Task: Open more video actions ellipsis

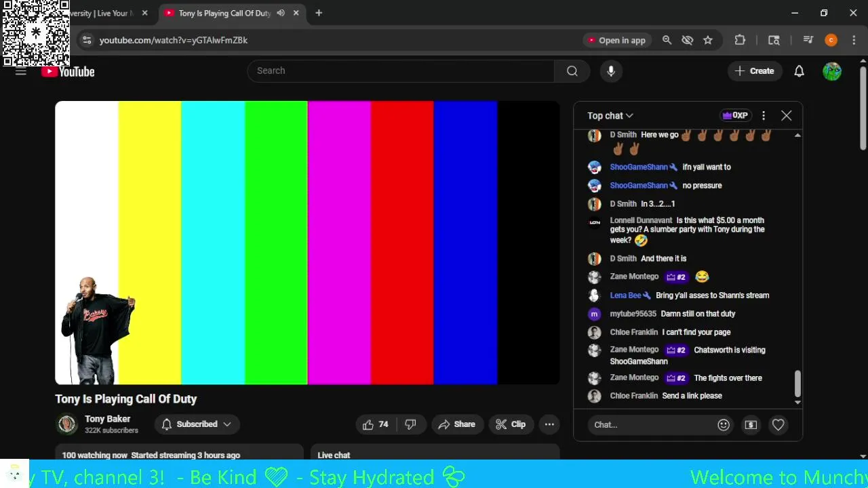Action: (x=549, y=424)
